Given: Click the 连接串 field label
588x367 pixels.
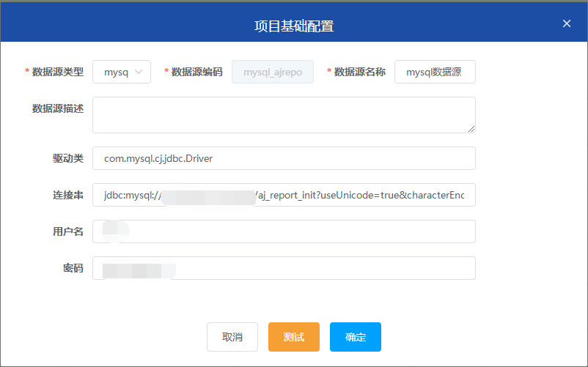Looking at the screenshot, I should pos(67,195).
